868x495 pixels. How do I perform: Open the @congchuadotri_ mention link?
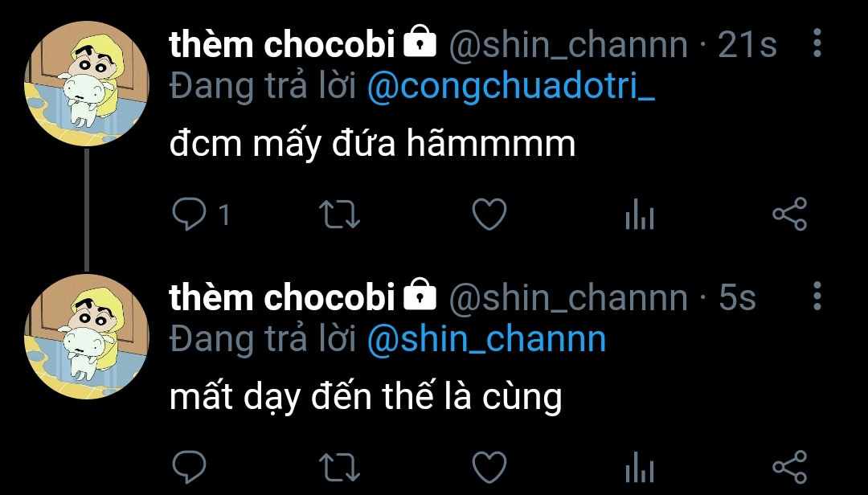[511, 87]
